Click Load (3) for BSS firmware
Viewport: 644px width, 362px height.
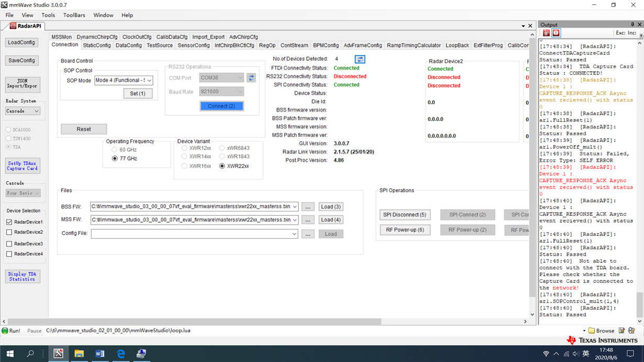click(330, 207)
